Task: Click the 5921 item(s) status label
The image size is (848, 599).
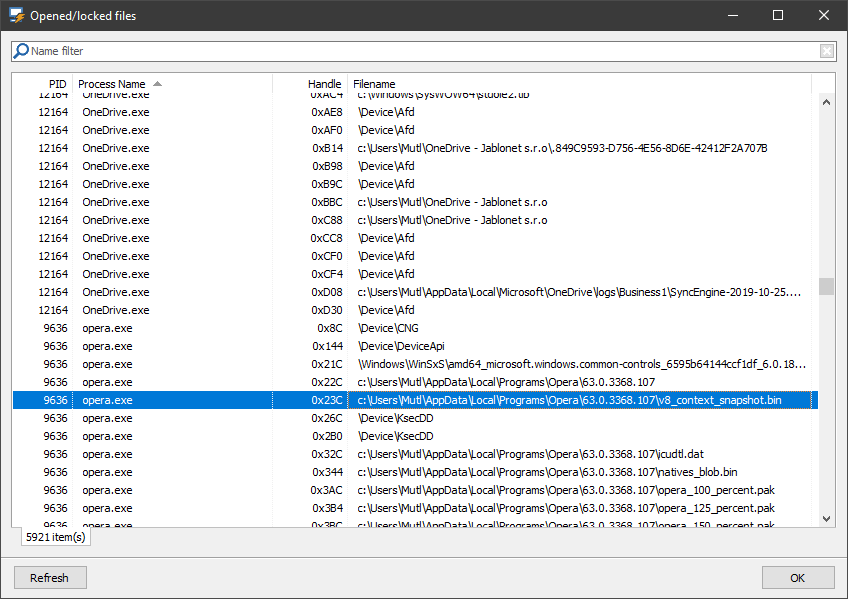Action: pyautogui.click(x=56, y=537)
